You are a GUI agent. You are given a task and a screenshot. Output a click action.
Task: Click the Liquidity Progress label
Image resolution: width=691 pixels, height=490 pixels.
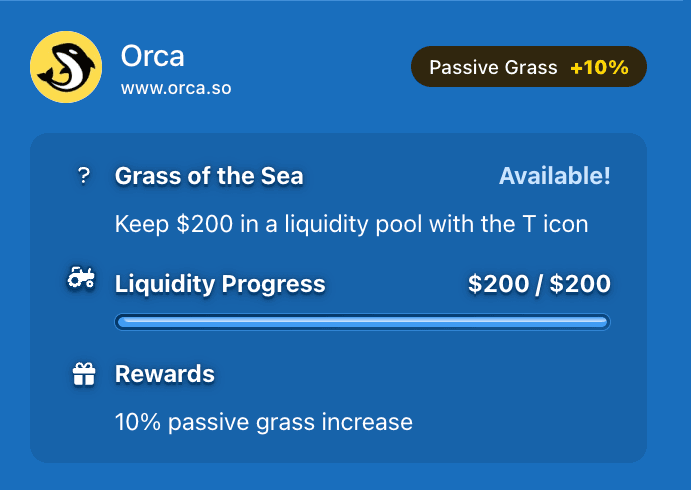(x=220, y=284)
